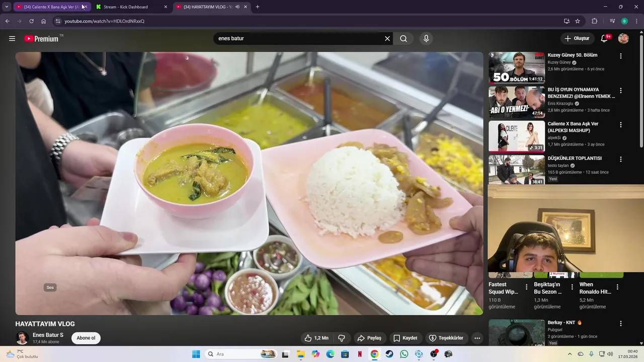Open a new browser tab
This screenshot has height=362, width=644.
tap(258, 7)
